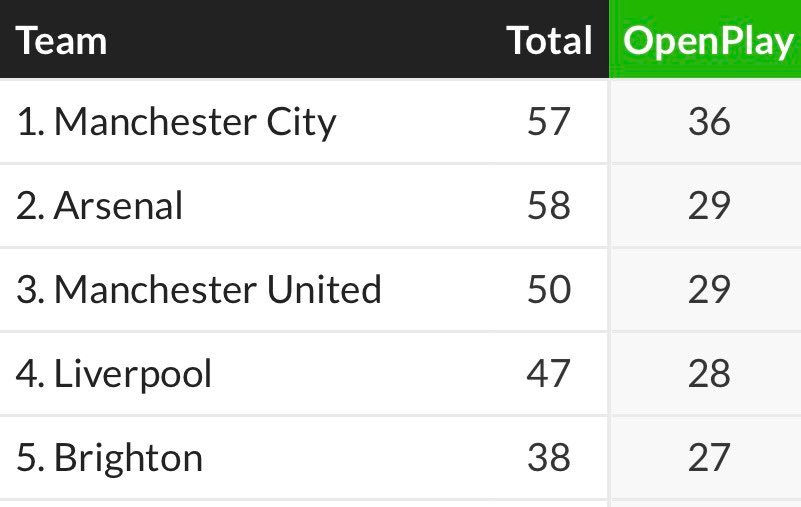Click Manchester City's OpenPlay value 36
The width and height of the screenshot is (801, 507).
pos(709,122)
